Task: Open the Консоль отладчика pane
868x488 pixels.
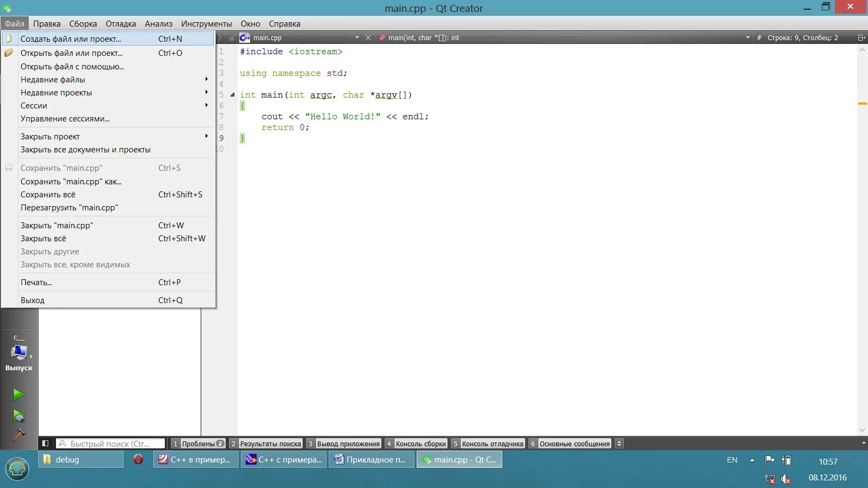Action: pos(488,444)
